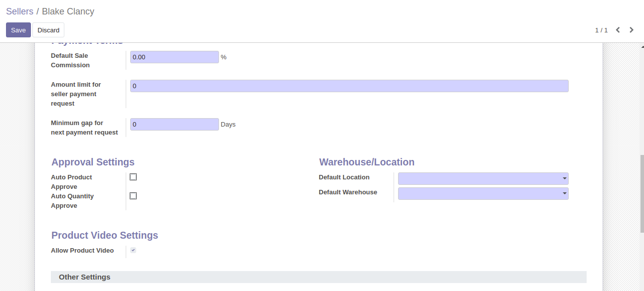Screen dimensions: 644x291
Task: Enable Auto Quantity Approve checkbox
Action: coord(133,196)
